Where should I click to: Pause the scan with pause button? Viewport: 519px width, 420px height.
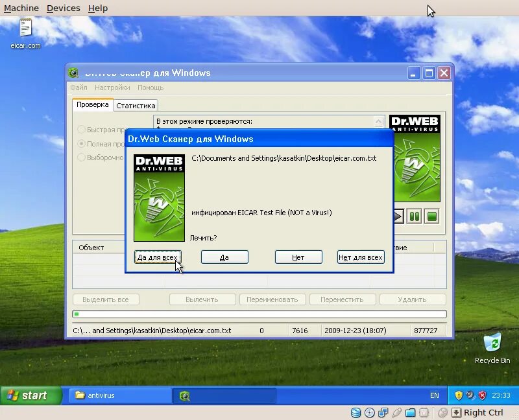pyautogui.click(x=414, y=216)
